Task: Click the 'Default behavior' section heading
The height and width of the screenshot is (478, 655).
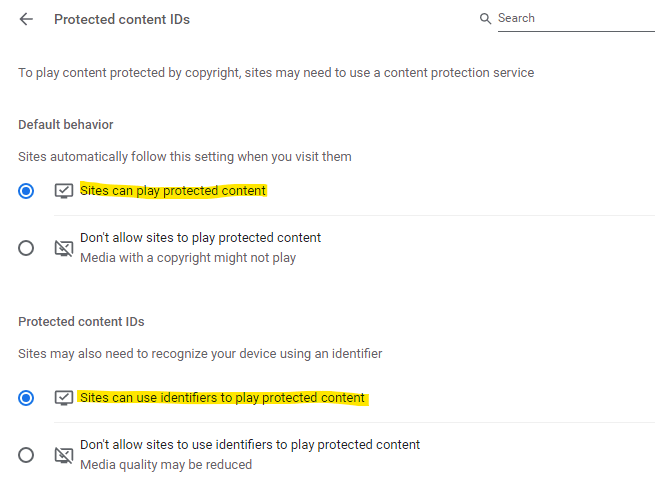Action: [x=66, y=125]
